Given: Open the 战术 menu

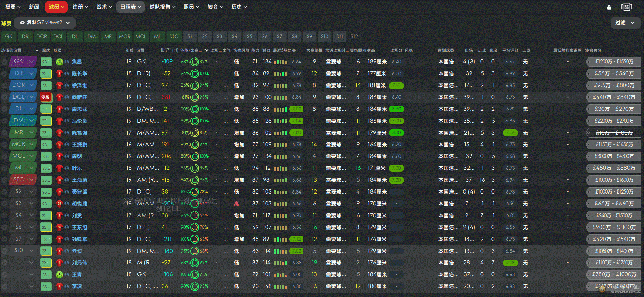Looking at the screenshot, I should (x=104, y=7).
